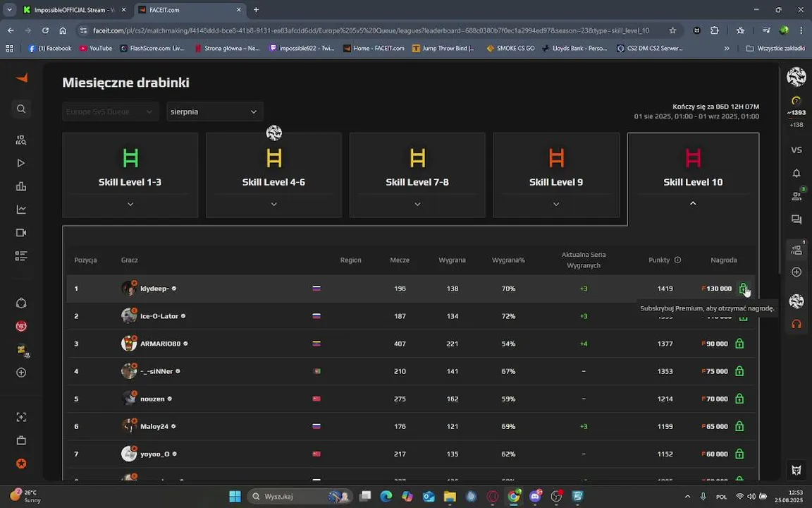Expand the Skill Level 4-6 chevron
812x508 pixels.
[274, 204]
